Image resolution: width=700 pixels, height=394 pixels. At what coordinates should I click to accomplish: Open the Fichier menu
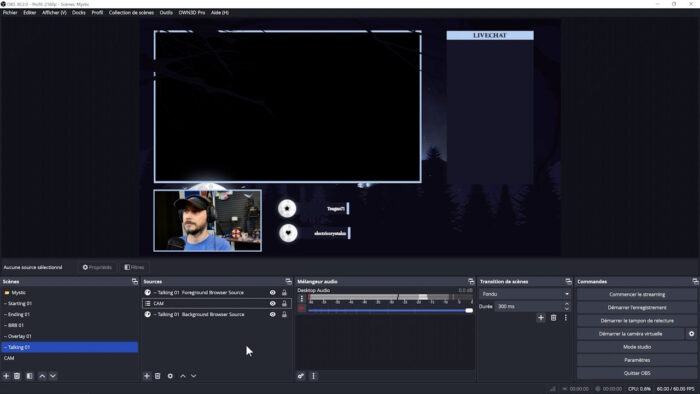pos(10,12)
